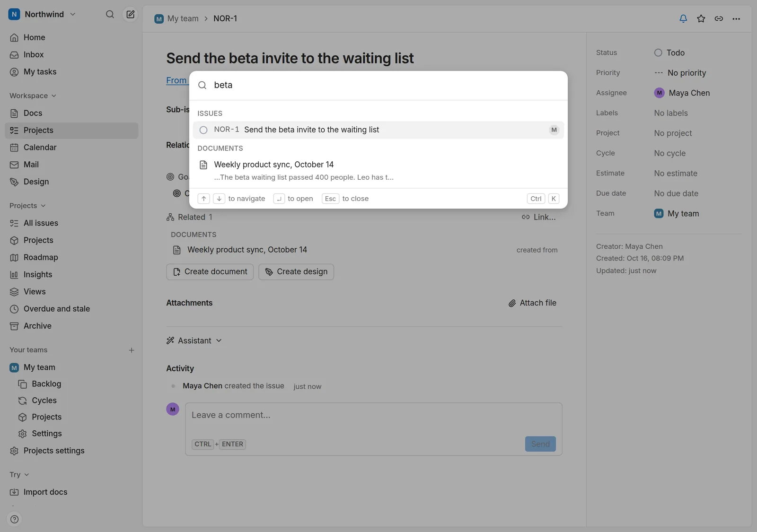Screen dimensions: 757x532
Task: Open Cycles under My team
Action: (75, 401)
